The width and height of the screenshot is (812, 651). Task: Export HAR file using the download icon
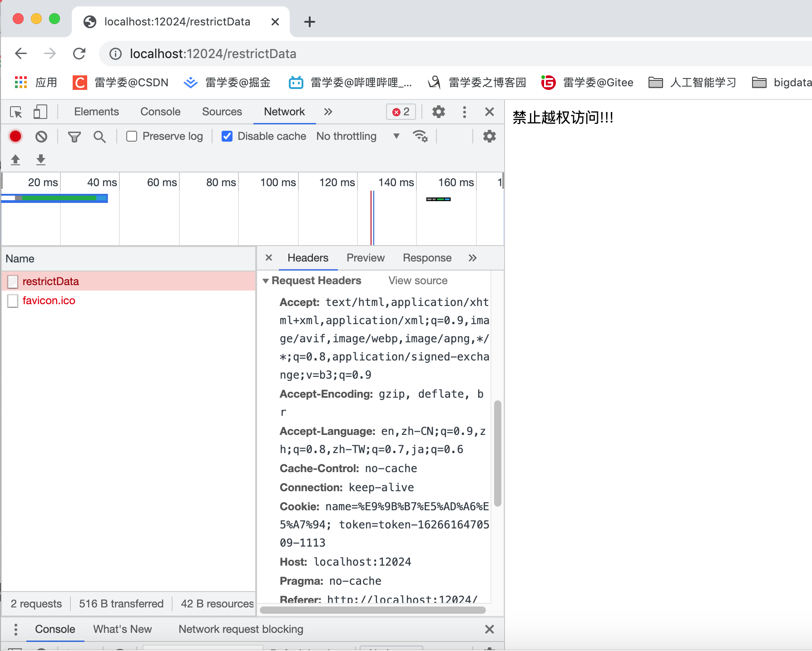click(x=41, y=160)
